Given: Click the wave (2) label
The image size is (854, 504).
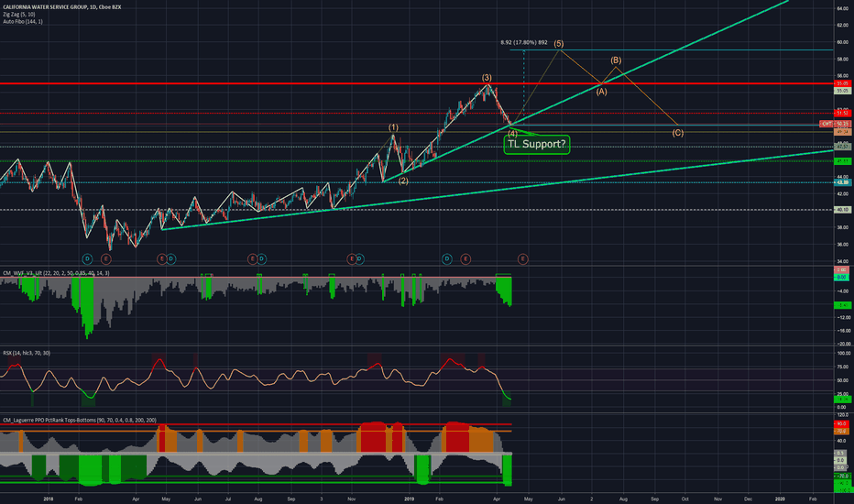Looking at the screenshot, I should pos(403,181).
